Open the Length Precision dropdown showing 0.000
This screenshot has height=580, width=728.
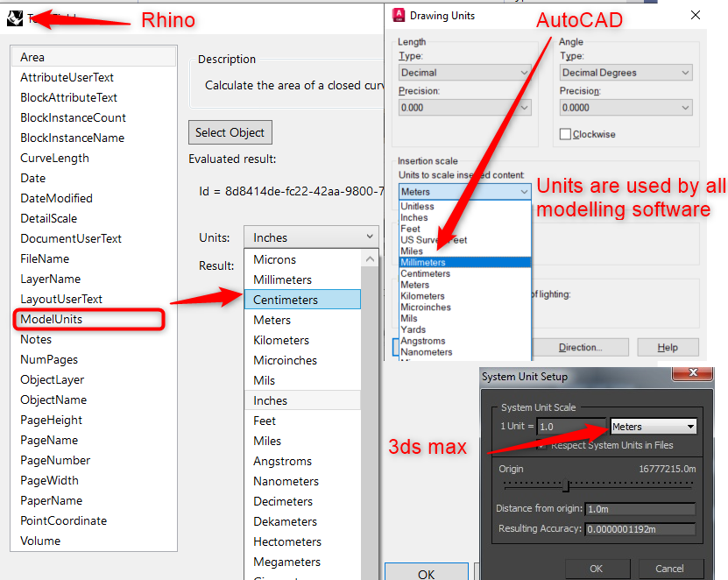pos(463,106)
